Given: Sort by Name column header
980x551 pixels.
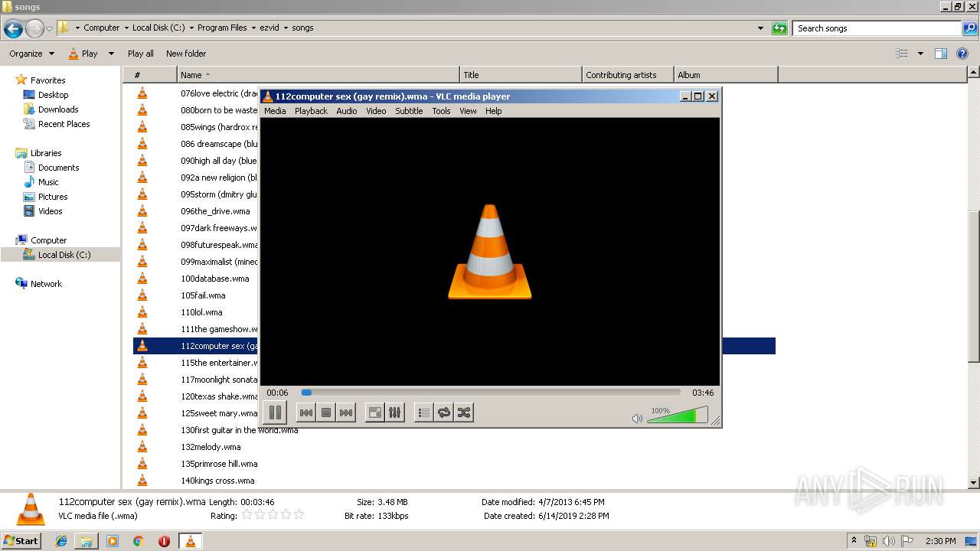Looking at the screenshot, I should pos(318,75).
